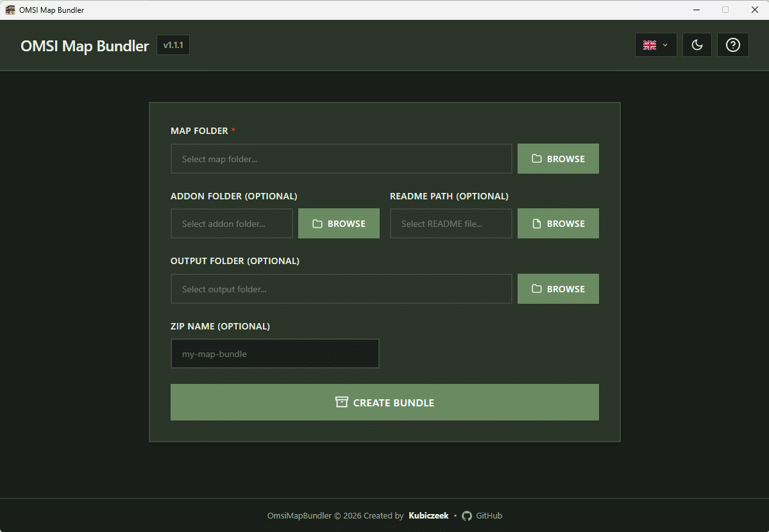Browse for the addon folder
The width and height of the screenshot is (769, 532).
(x=339, y=224)
